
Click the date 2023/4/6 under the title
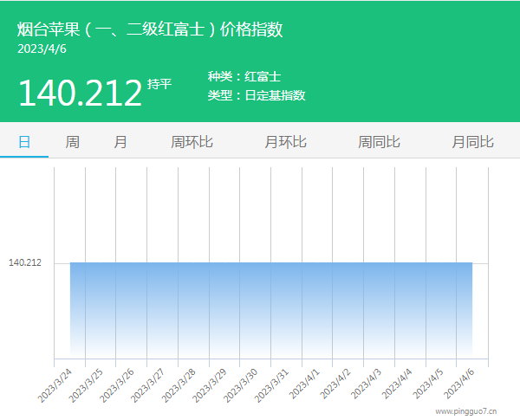click(x=42, y=49)
